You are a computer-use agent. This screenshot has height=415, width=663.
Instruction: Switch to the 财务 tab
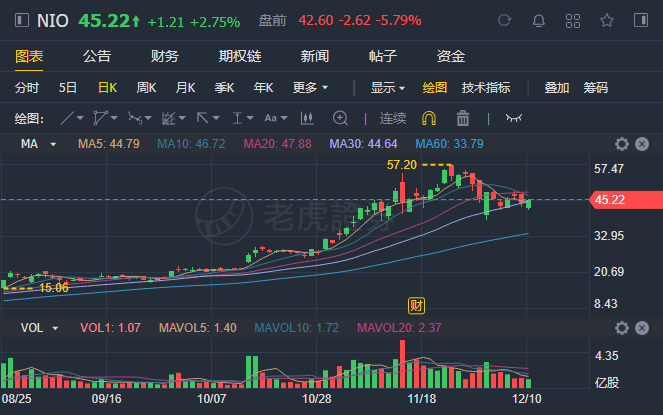165,56
